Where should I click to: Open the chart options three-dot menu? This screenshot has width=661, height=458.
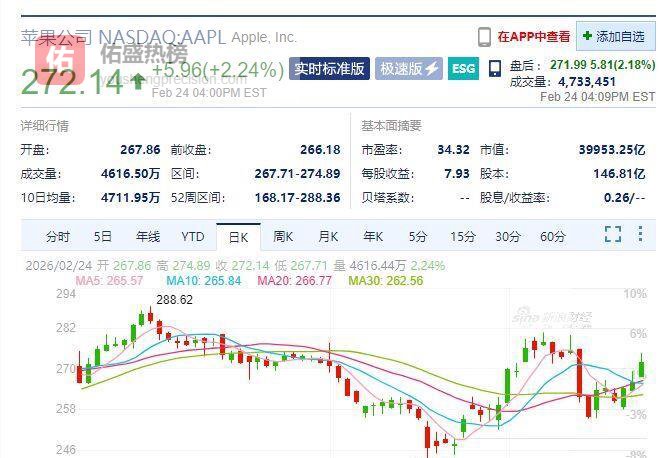tap(640, 235)
